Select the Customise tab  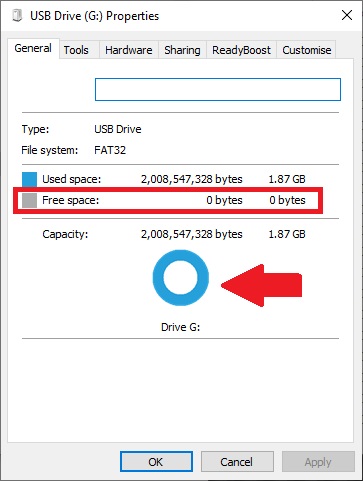coord(307,50)
